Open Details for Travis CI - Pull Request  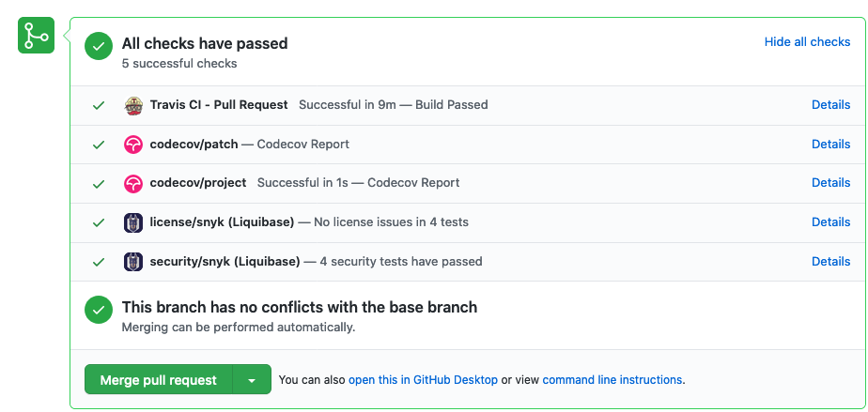click(x=831, y=104)
